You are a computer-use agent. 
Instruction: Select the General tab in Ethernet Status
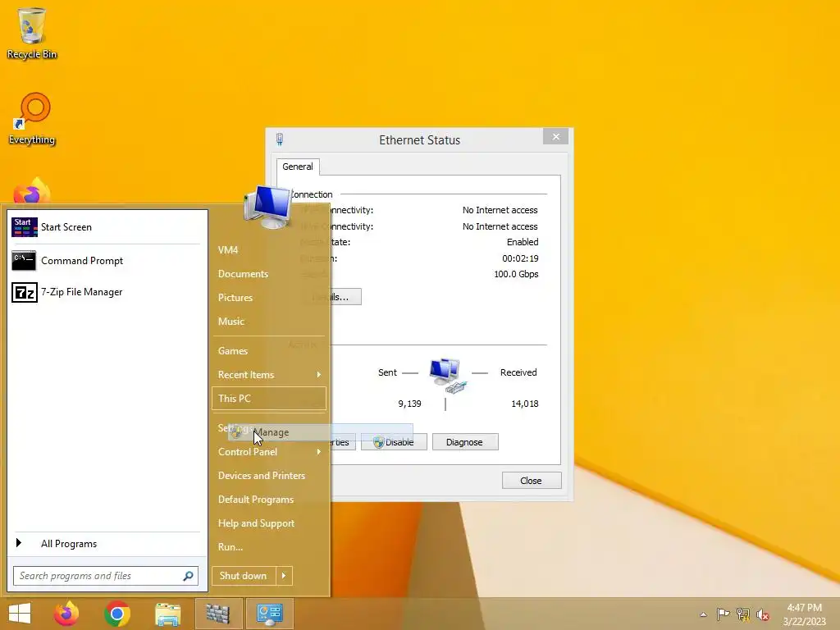[x=298, y=167]
